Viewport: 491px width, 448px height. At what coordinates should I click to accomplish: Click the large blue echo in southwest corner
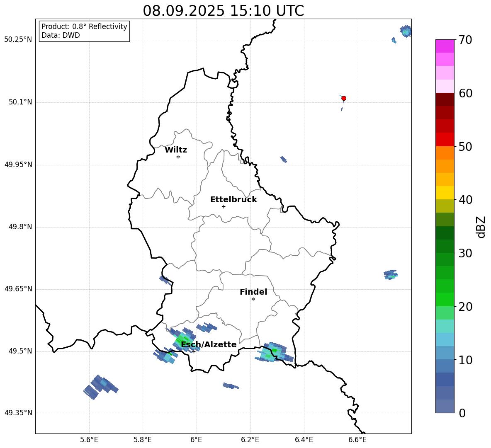[x=100, y=387]
